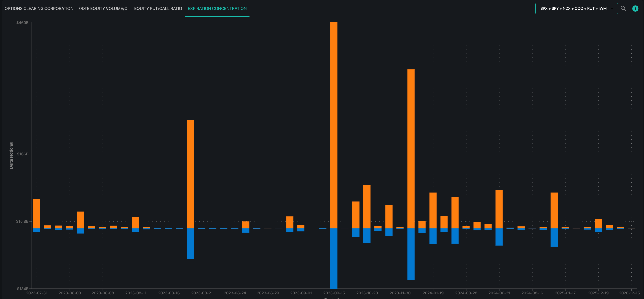Click the orange bar at 2024-01-19
The width and height of the screenshot is (644, 299).
point(433,210)
